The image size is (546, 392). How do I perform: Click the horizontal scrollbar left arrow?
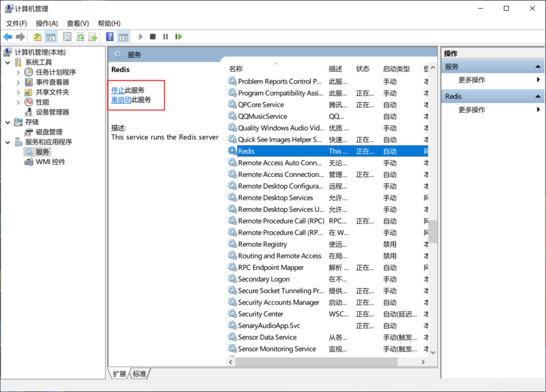click(x=231, y=362)
